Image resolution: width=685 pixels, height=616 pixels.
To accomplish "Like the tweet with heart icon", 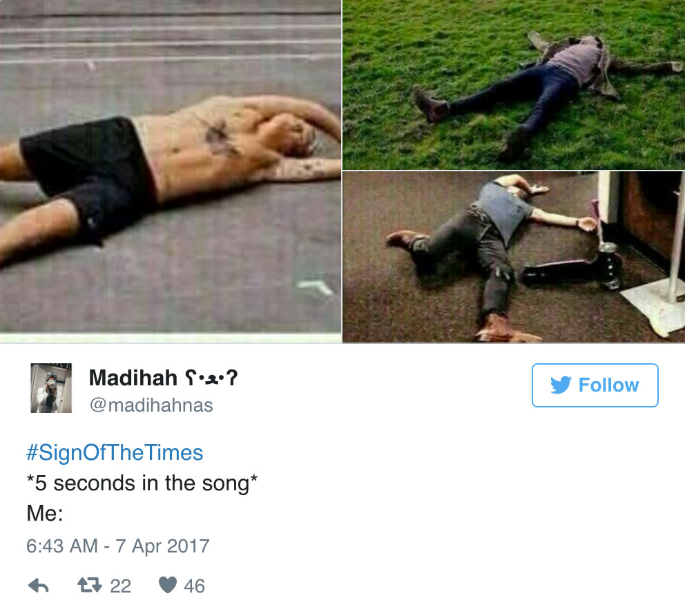I will point(168,585).
